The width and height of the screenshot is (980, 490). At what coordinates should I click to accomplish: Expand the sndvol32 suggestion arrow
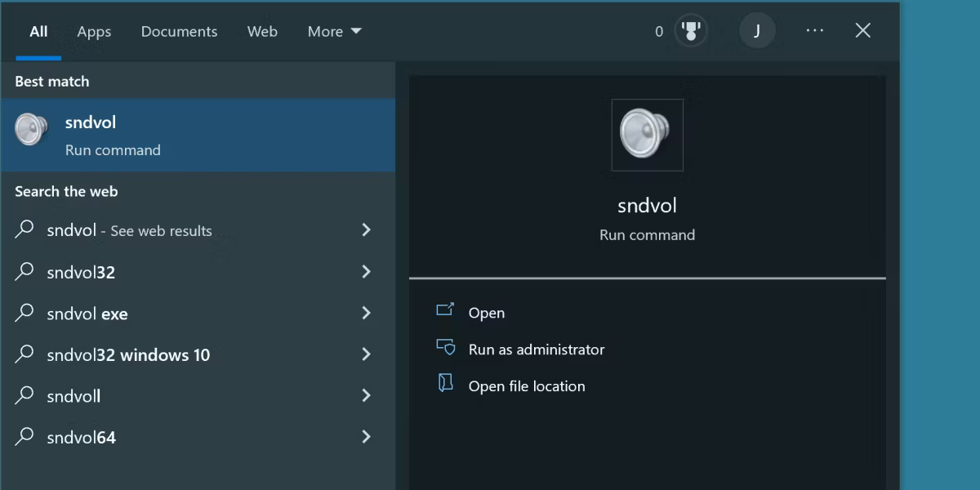coord(366,272)
